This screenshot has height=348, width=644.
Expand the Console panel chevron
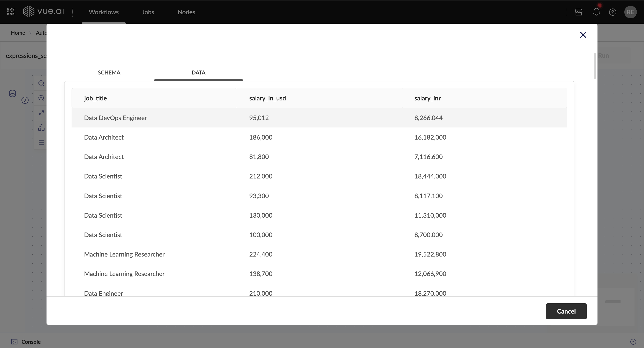(633, 342)
